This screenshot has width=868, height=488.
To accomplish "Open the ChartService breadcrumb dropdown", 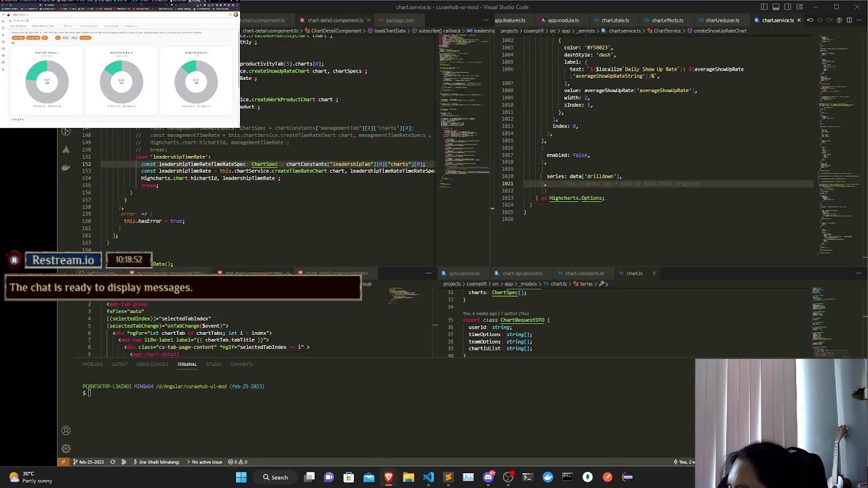I will click(665, 31).
